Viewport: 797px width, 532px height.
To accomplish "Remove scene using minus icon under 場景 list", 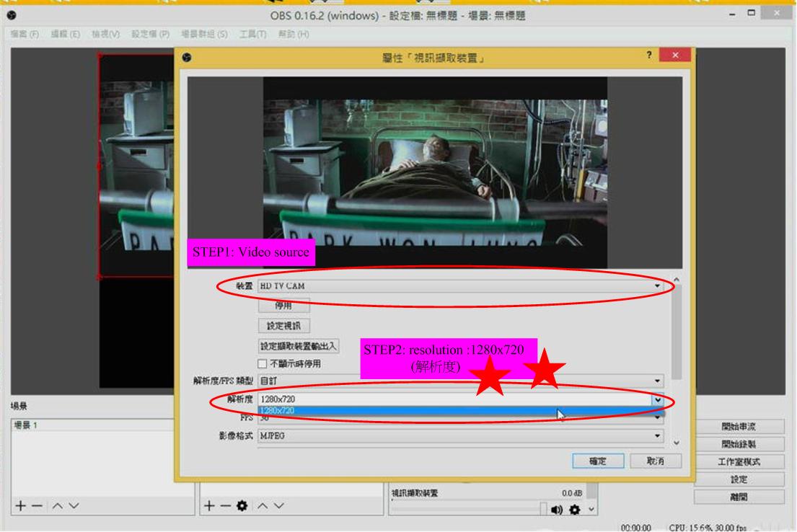I will click(37, 505).
